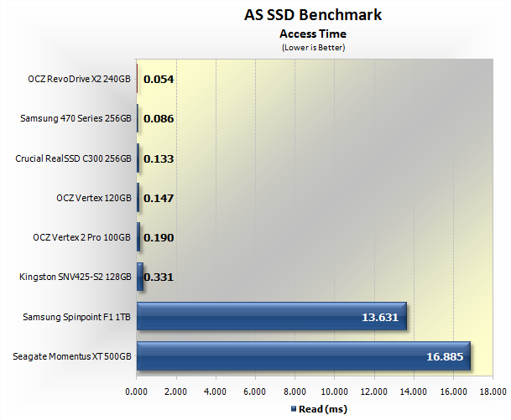Select the 10.000 axis tick label

coord(334,391)
